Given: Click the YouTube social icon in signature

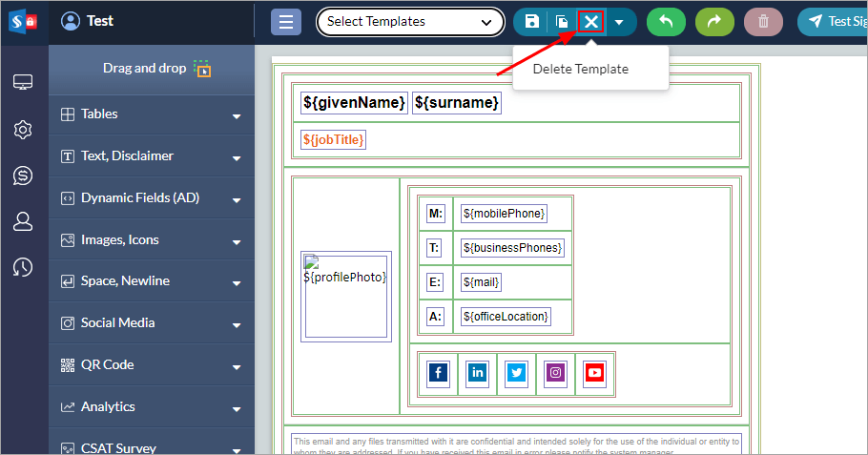Looking at the screenshot, I should [595, 373].
